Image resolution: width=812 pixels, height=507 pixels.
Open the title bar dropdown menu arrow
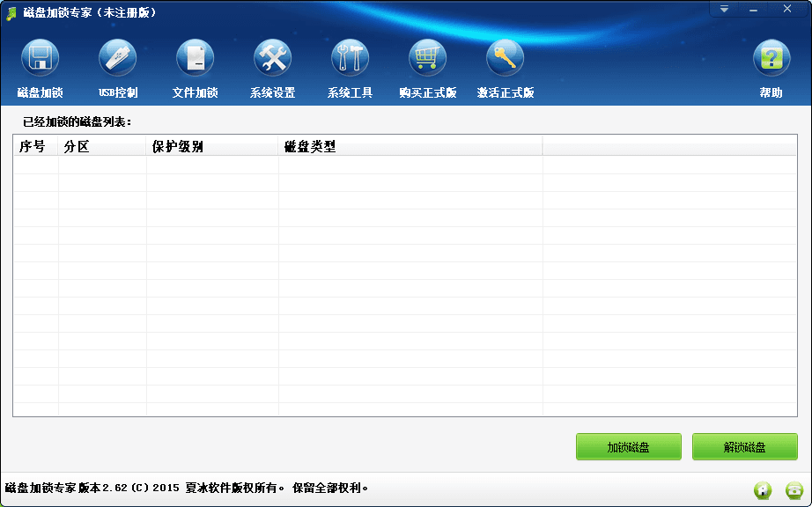(724, 10)
